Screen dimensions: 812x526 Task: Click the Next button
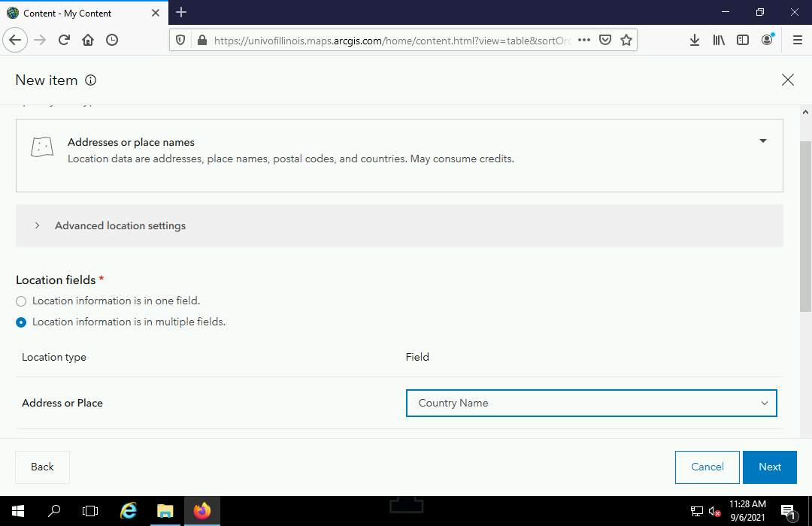(769, 467)
